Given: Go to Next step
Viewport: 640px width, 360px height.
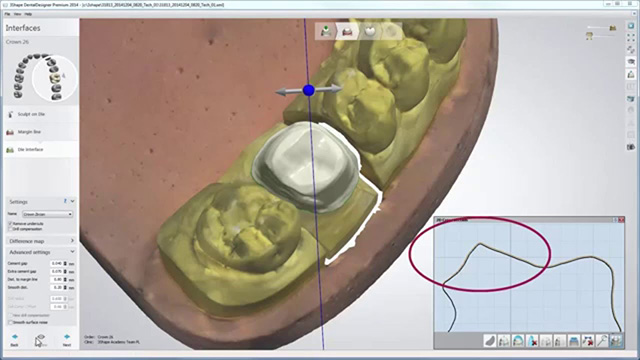Looking at the screenshot, I should pyautogui.click(x=67, y=340).
